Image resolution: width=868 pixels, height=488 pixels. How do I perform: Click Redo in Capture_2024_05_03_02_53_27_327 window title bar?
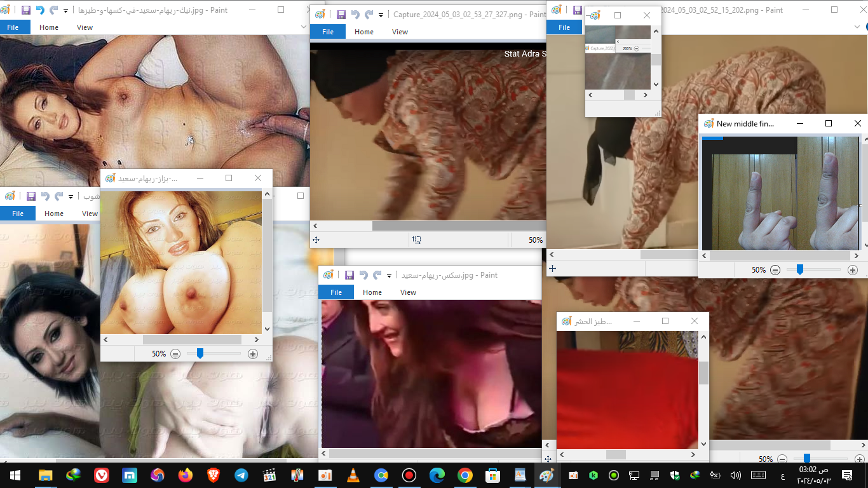click(369, 15)
